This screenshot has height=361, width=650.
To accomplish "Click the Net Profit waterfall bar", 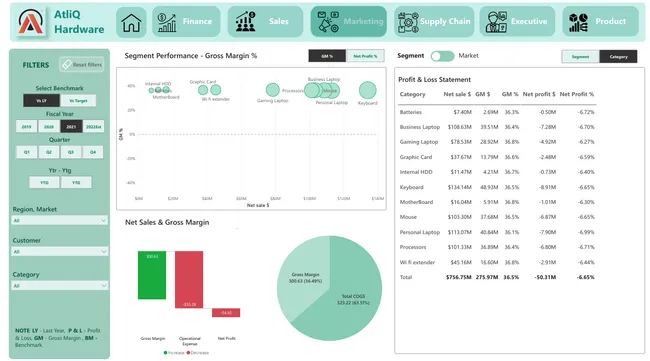I will tap(226, 313).
